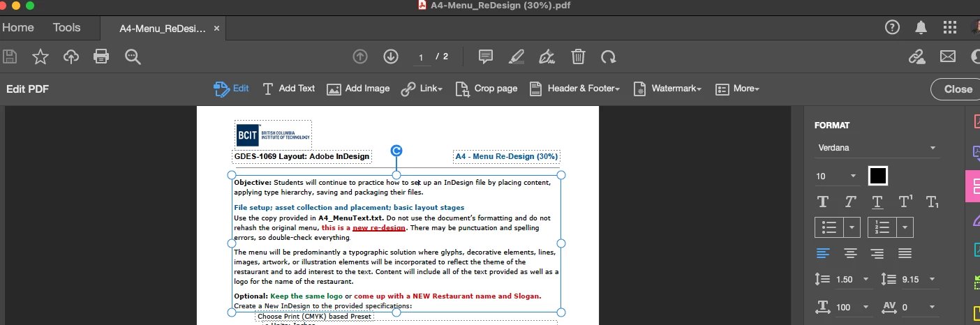Align text left
980x325 pixels.
coord(823,253)
